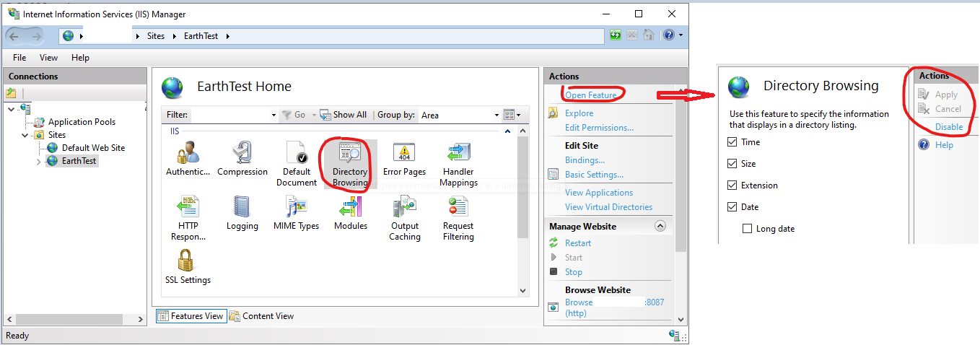
Task: Open the MIME Types feature icon
Action: click(297, 206)
